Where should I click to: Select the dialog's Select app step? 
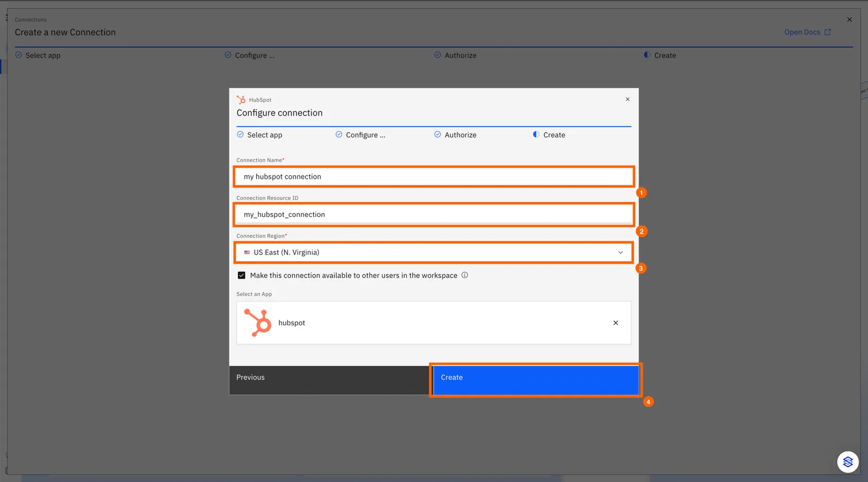click(x=260, y=135)
